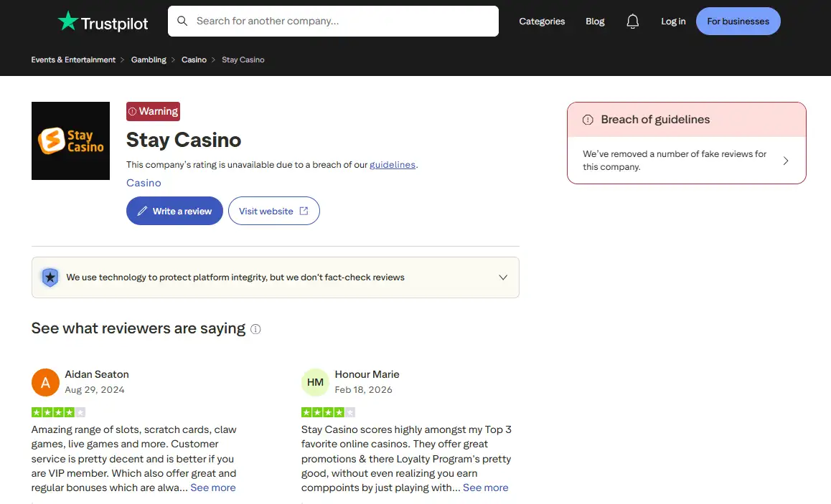
Task: Click the date Feb 18, 2026
Action: [x=364, y=389]
